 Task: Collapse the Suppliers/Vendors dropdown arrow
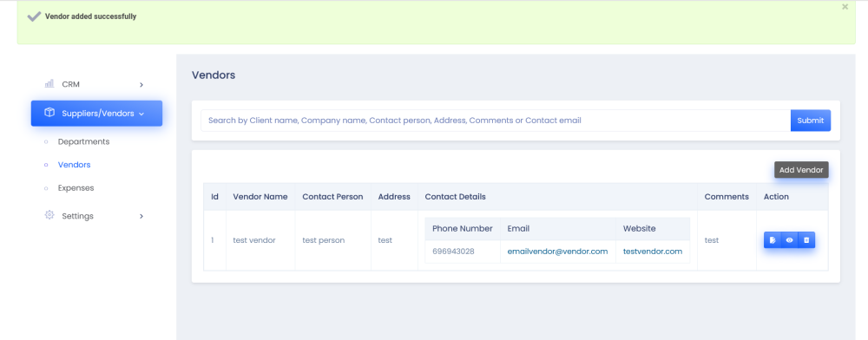[141, 114]
